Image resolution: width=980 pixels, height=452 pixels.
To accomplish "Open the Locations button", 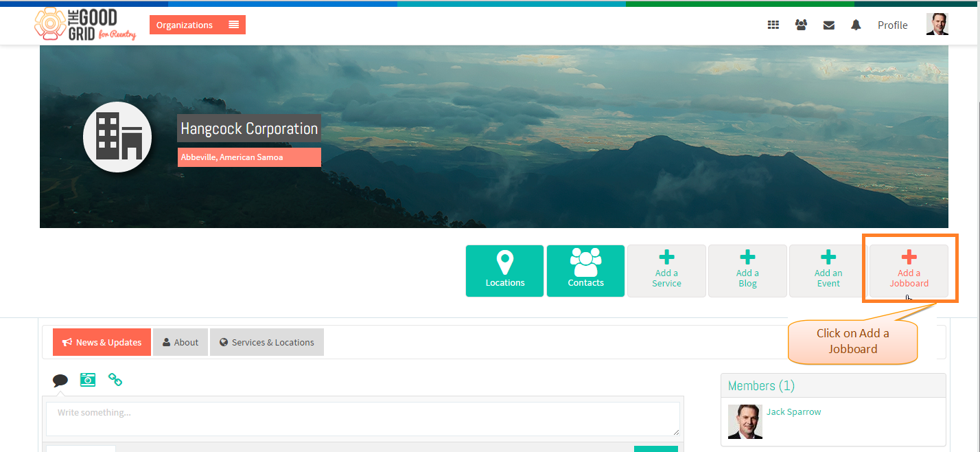I will tap(505, 271).
